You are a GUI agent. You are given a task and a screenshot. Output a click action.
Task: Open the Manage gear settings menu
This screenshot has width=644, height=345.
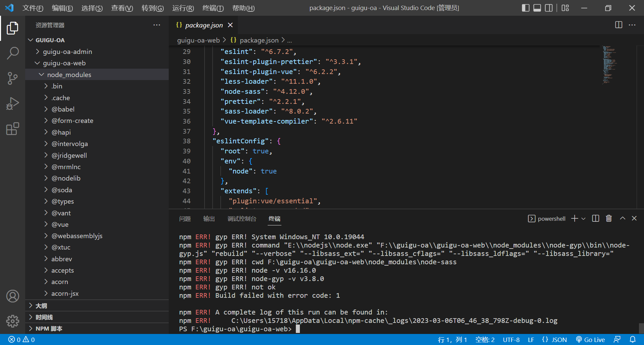pyautogui.click(x=12, y=321)
